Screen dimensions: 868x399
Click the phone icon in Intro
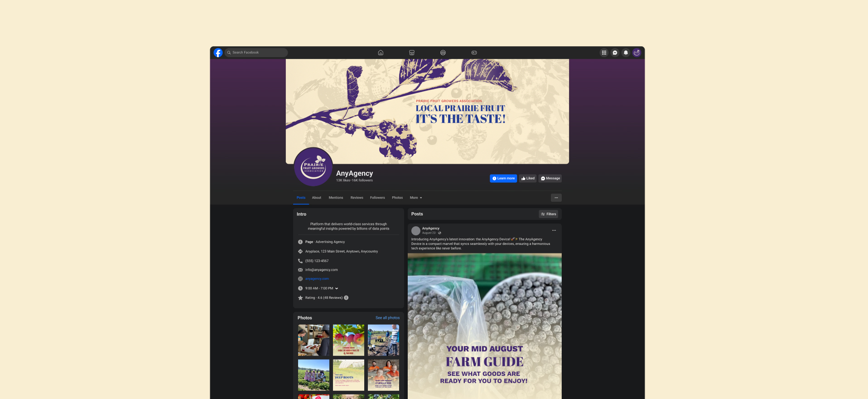(300, 261)
